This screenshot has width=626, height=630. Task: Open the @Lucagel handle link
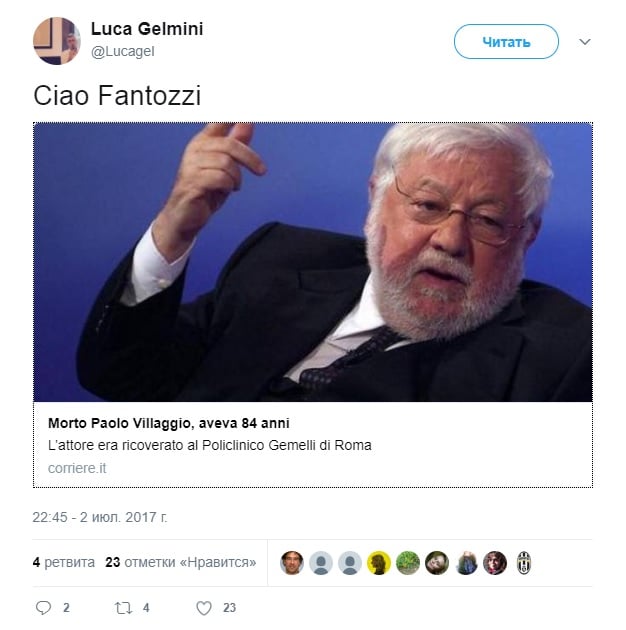[x=123, y=51]
